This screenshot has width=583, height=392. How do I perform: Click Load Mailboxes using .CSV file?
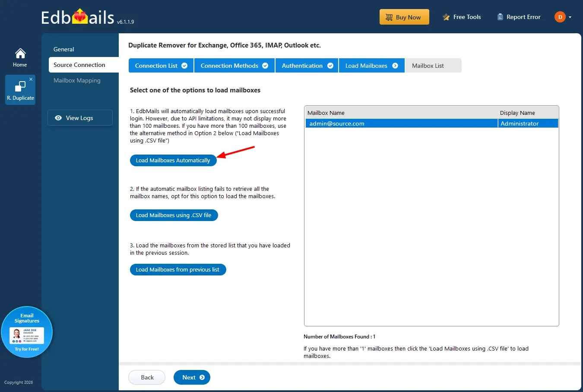coord(174,215)
